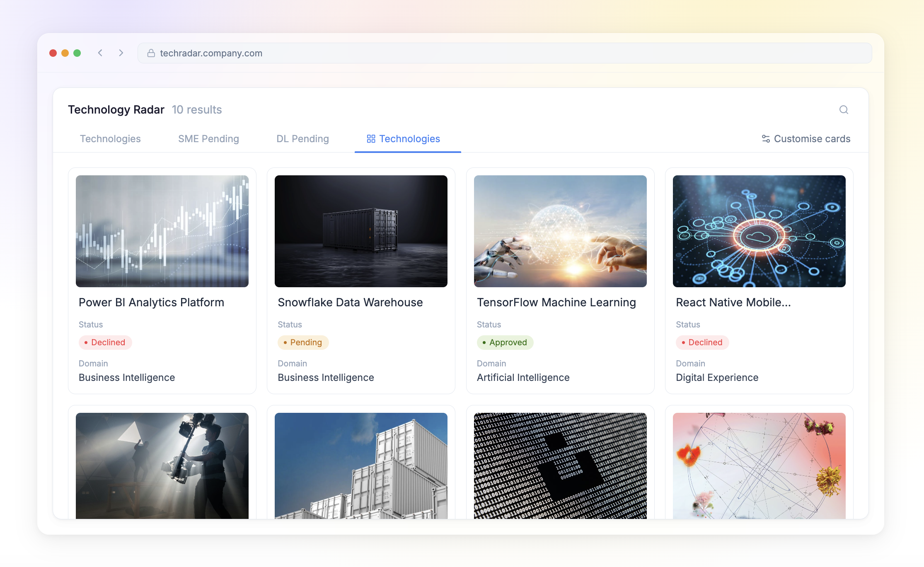This screenshot has height=567, width=924.
Task: Click the cameraman silhouette thumbnail in second row
Action: point(162,465)
